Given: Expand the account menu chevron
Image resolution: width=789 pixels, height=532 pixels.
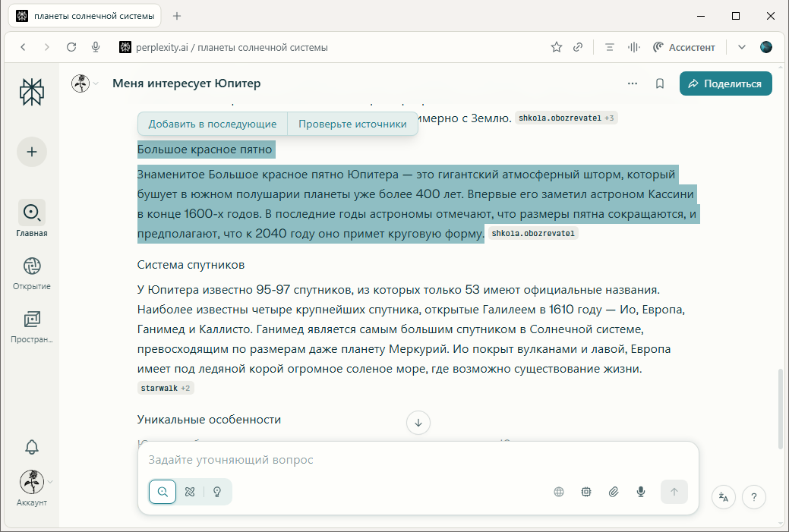Looking at the screenshot, I should click(x=51, y=481).
